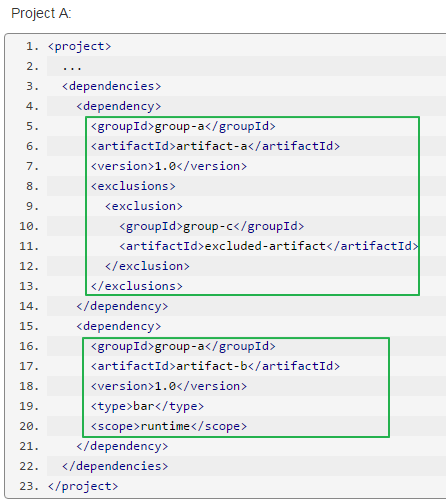The image size is (446, 504).
Task: Select the opening <exclusion> tag on line 9
Action: (x=144, y=206)
